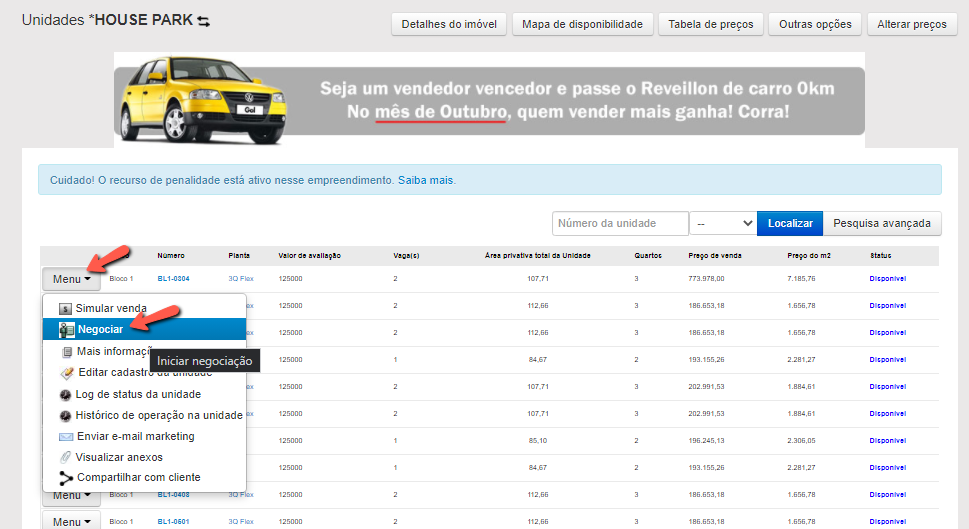This screenshot has height=529, width=969.
Task: Focus the Número da unidade search field
Action: [620, 224]
